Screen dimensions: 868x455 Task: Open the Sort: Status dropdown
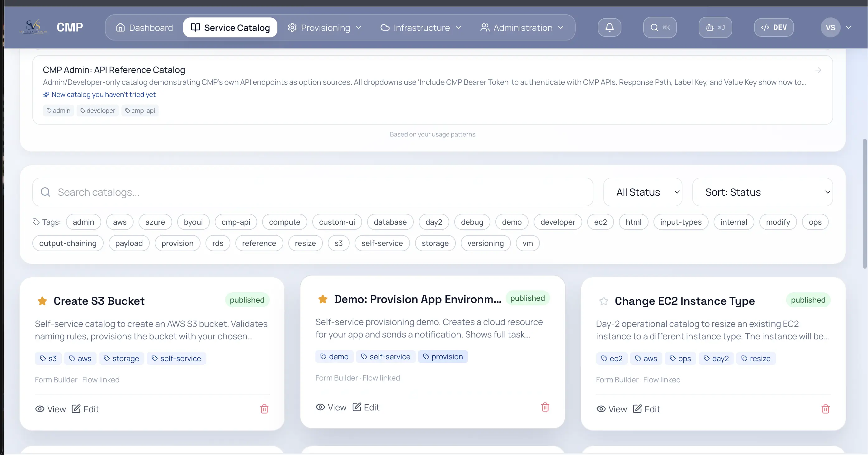tap(762, 192)
